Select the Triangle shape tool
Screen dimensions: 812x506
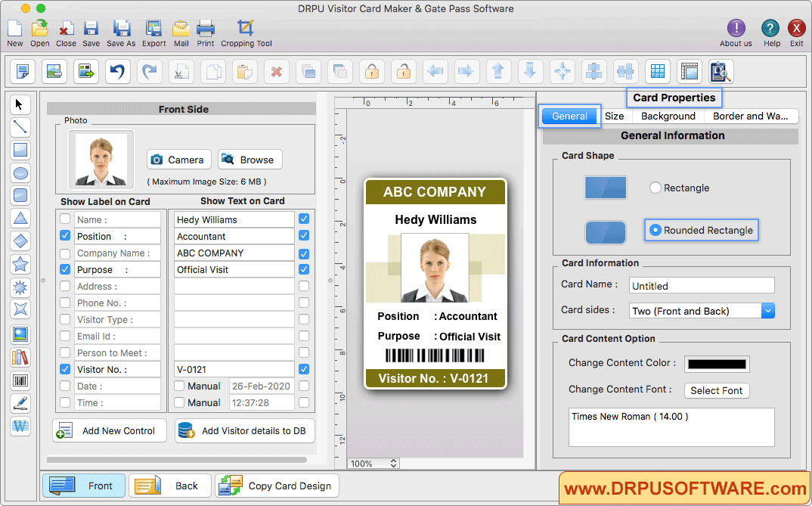point(20,218)
